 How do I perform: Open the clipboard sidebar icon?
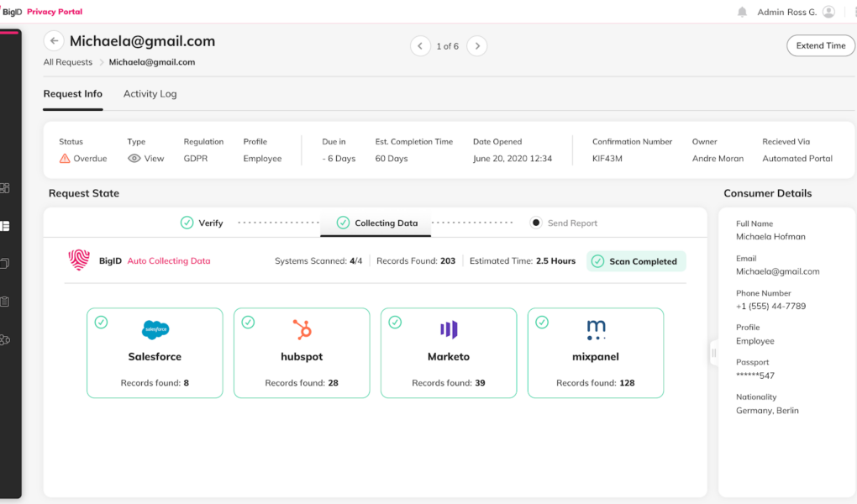(5, 302)
